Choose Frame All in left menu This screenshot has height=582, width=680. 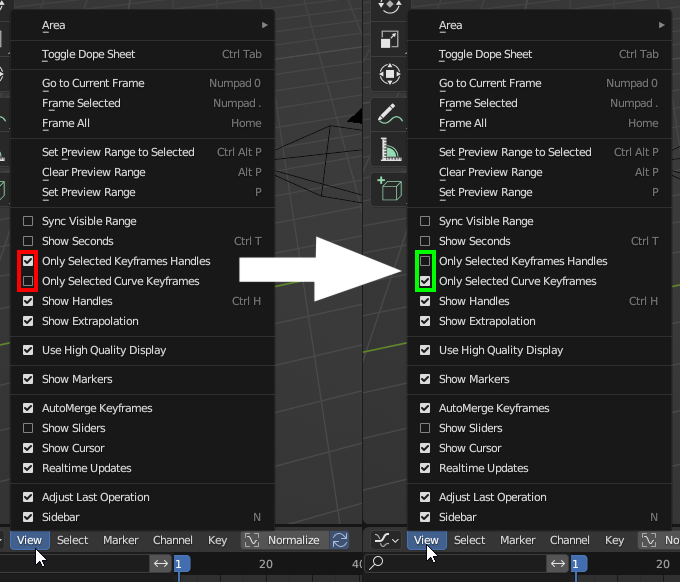click(142, 123)
